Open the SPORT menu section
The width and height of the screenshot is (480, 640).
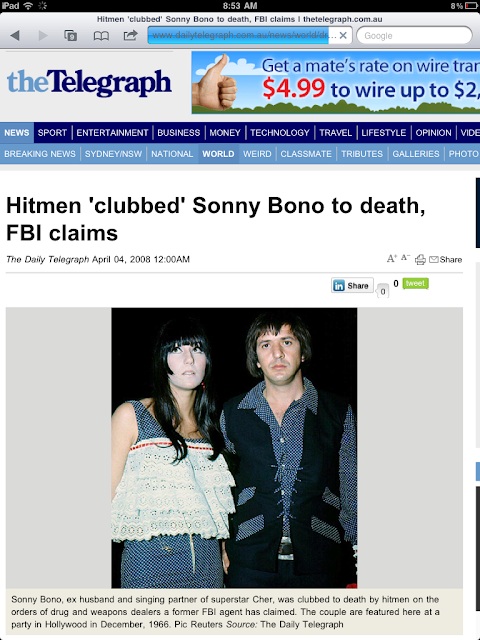click(52, 133)
